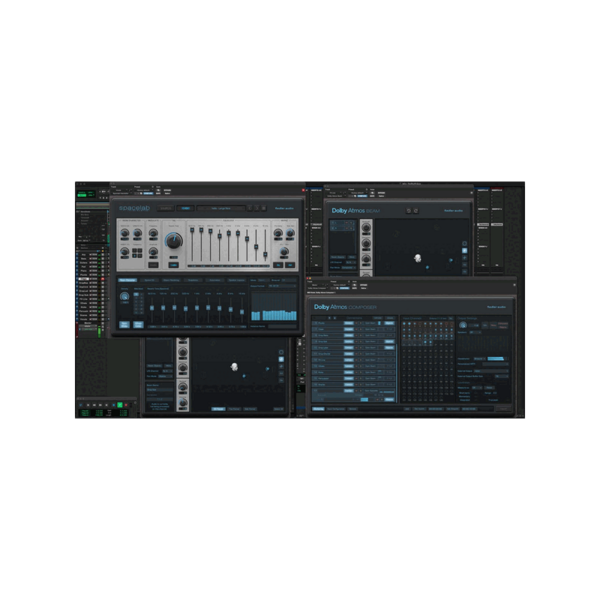This screenshot has width=600, height=600.
Task: Click the highlighted Scene button in Spacelab header
Action: (185, 208)
